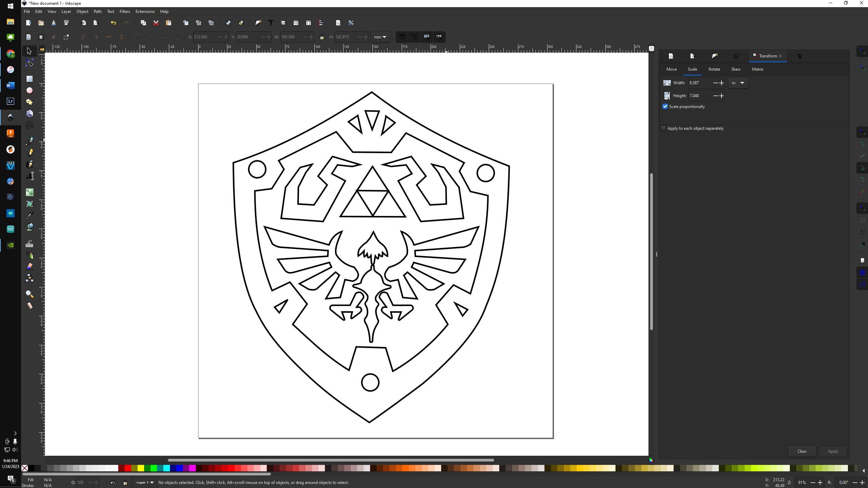Toggle layer visibility eye icon
Viewport: 868px width, 488px height.
[x=112, y=482]
